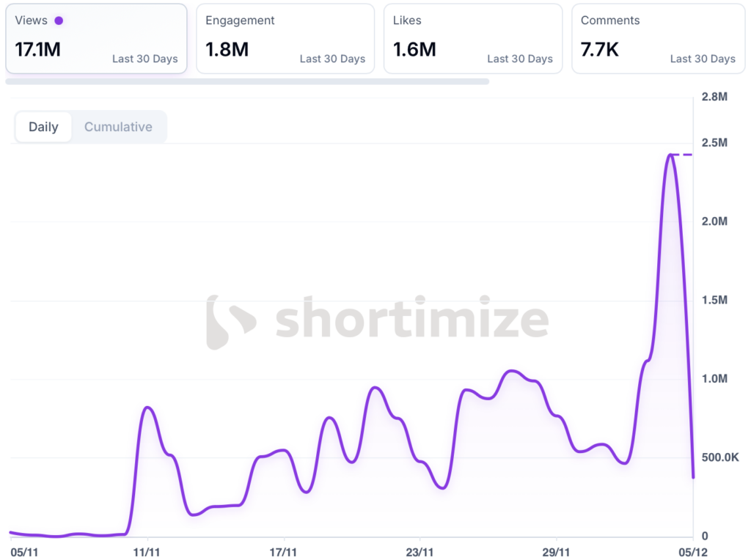Click Last 30 Days in Comments card
This screenshot has height=560, width=751.
coord(703,59)
